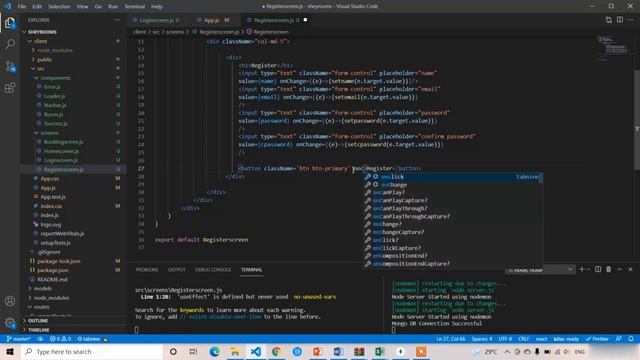The height and width of the screenshot is (360, 640).
Task: Open the Terminal menu
Action: point(135,6)
